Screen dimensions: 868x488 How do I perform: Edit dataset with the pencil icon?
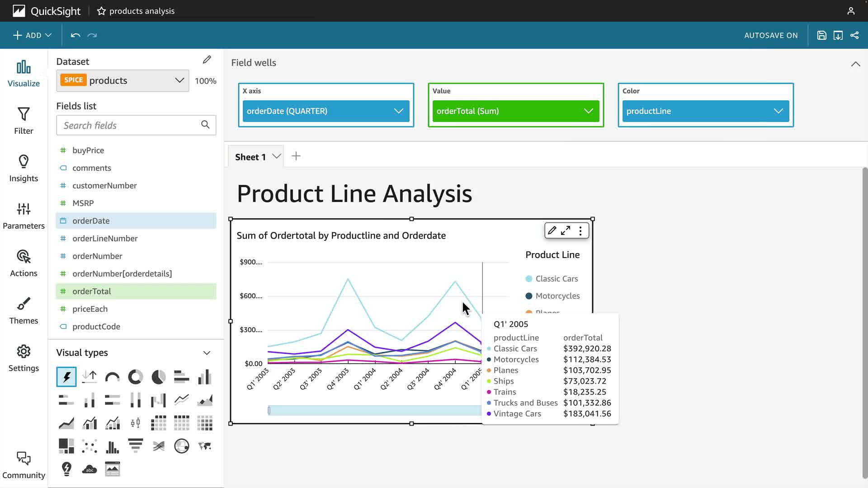point(207,60)
